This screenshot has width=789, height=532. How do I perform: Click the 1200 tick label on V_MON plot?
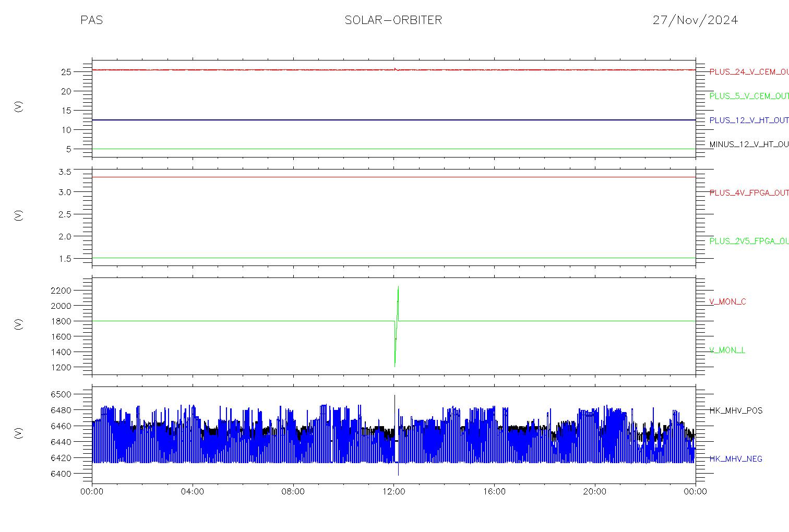(x=61, y=368)
